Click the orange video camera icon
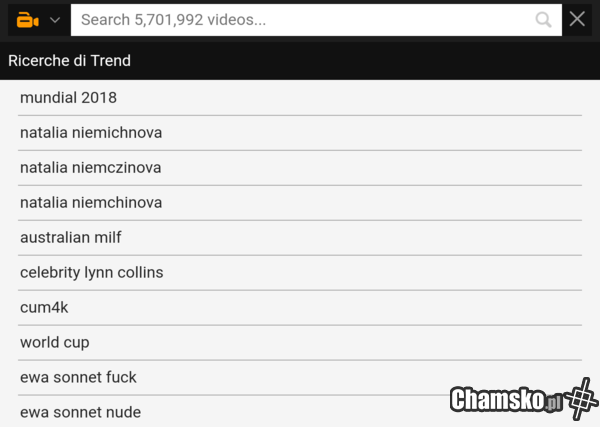 pos(27,20)
